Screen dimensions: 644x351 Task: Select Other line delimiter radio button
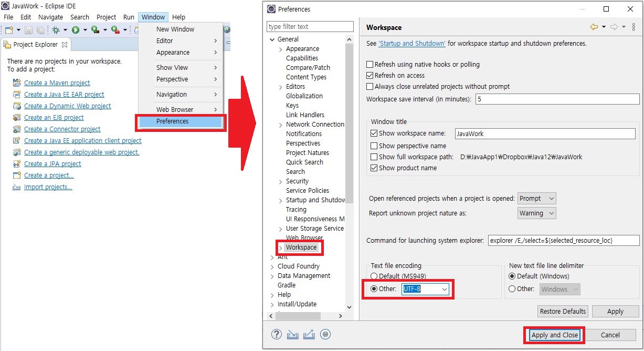point(512,289)
